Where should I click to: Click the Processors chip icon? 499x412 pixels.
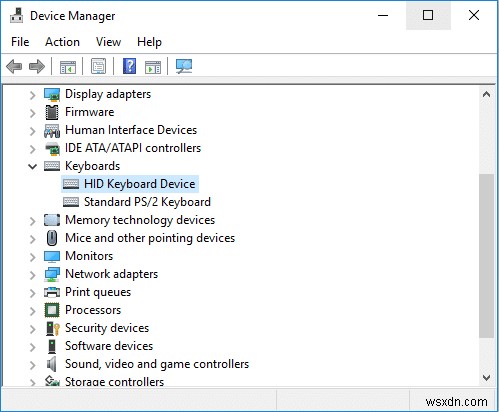point(52,310)
